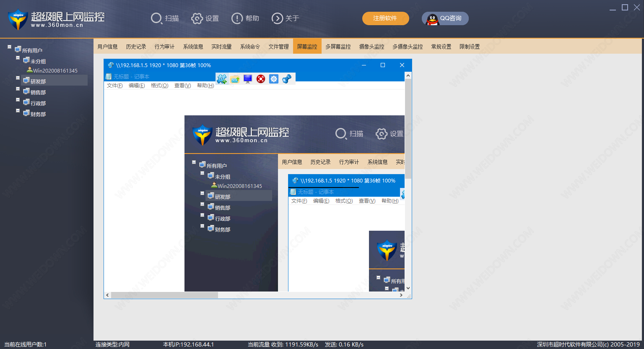Click the remote window's title bar icon

pyautogui.click(x=111, y=65)
